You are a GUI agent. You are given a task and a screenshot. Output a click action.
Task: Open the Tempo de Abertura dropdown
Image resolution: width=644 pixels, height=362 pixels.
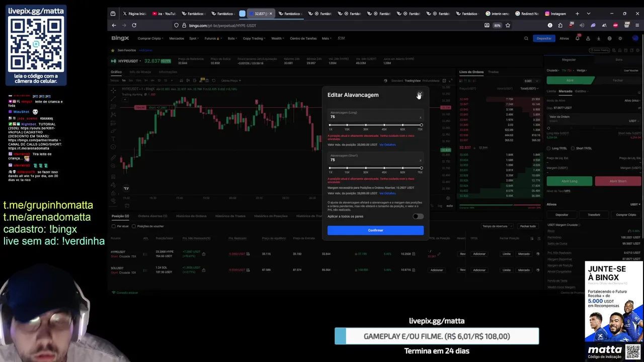click(x=496, y=226)
